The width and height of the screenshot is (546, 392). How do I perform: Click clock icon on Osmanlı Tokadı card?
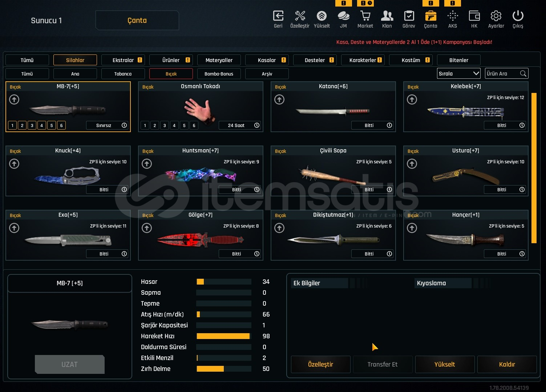coord(257,125)
